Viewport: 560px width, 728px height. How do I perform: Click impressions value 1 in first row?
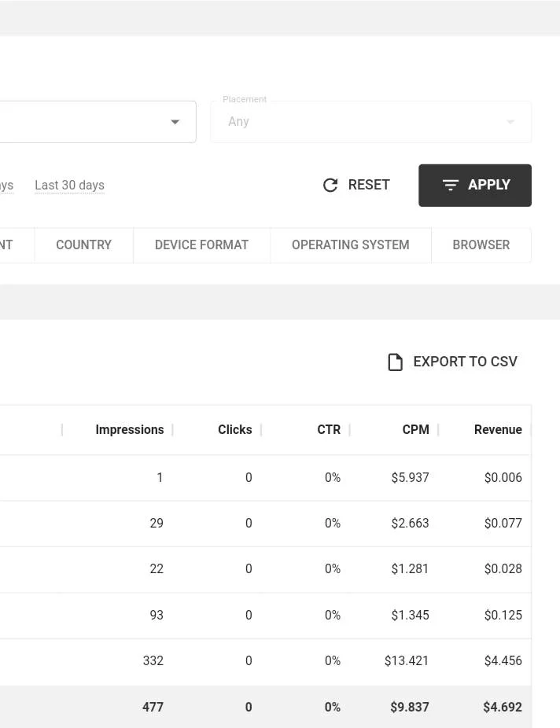(x=160, y=478)
